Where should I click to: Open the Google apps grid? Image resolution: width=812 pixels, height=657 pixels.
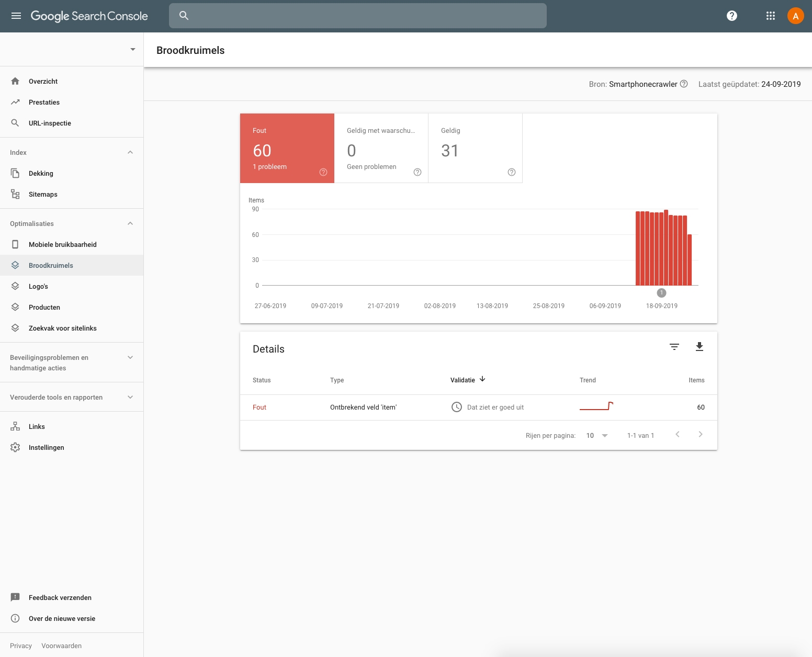(771, 16)
